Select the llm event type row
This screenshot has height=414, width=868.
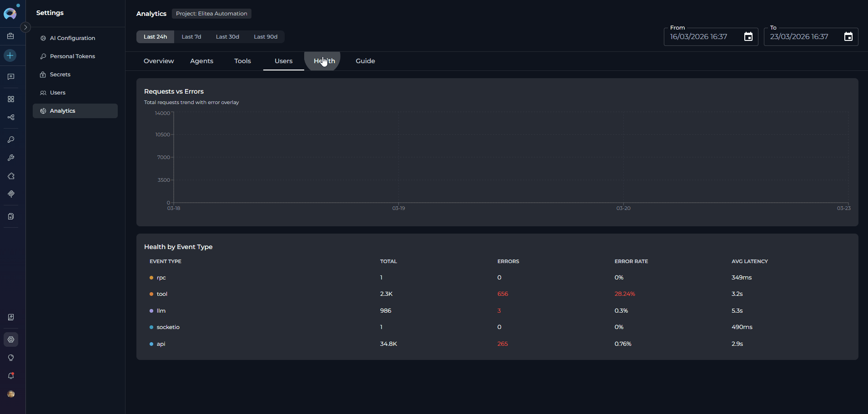pos(497,311)
